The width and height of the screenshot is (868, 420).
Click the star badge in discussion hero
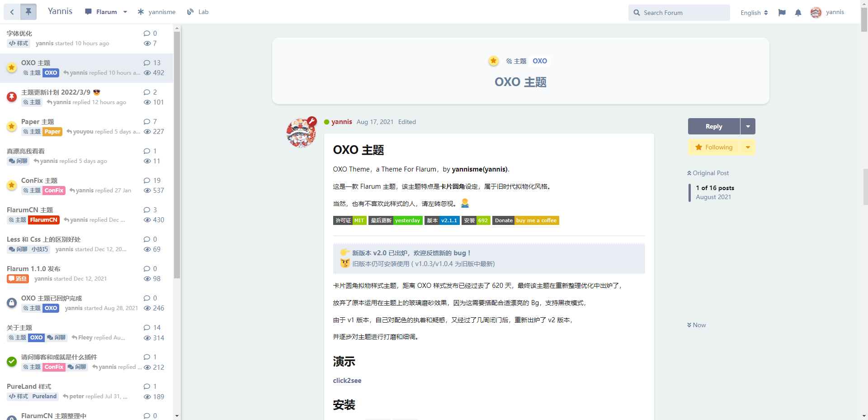click(x=494, y=61)
